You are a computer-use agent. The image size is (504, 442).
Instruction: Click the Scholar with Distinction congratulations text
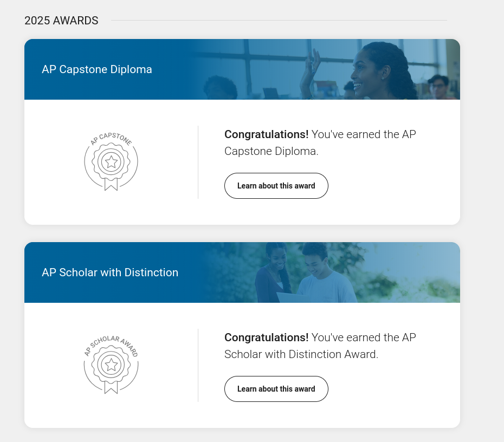coord(320,346)
